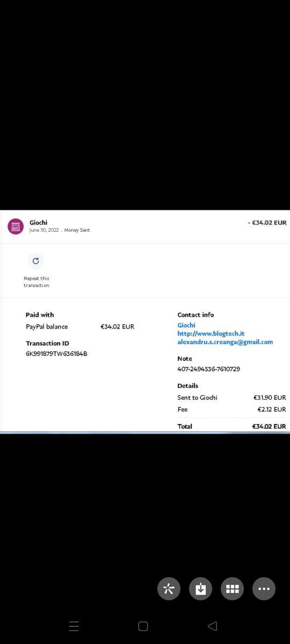The image size is (290, 644).
Task: Tap the PayPal balance payment method
Action: pos(47,326)
